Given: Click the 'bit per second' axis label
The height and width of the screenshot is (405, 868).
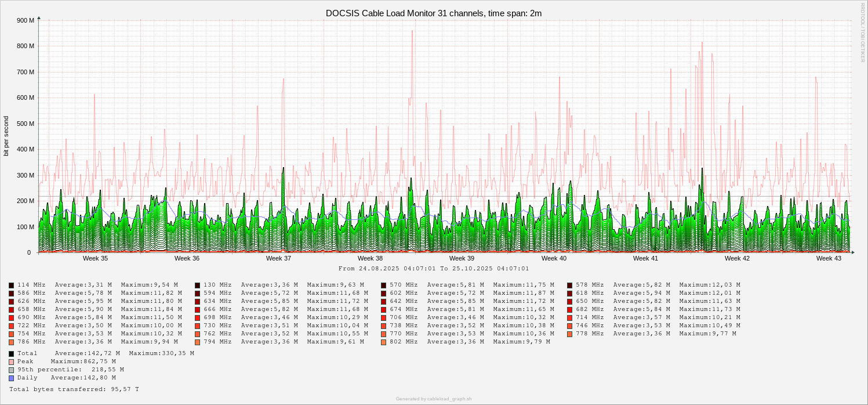Looking at the screenshot, I should tap(6, 136).
